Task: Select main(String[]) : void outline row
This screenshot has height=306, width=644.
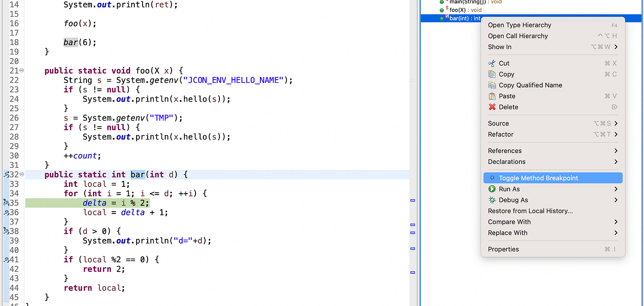Action: pos(476,2)
